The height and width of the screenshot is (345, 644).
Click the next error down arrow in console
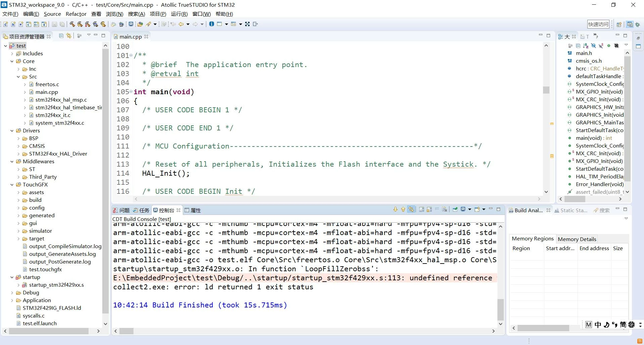[x=395, y=210]
